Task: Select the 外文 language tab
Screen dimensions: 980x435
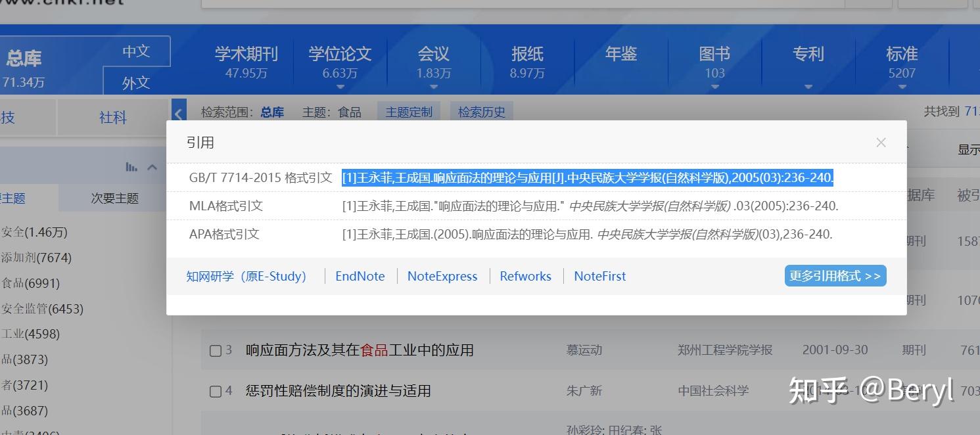Action: click(x=137, y=82)
